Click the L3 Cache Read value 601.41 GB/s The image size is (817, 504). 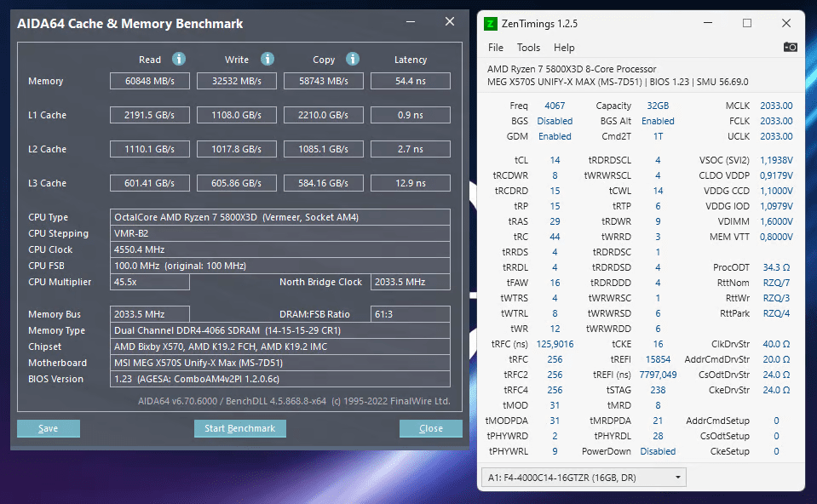click(150, 183)
